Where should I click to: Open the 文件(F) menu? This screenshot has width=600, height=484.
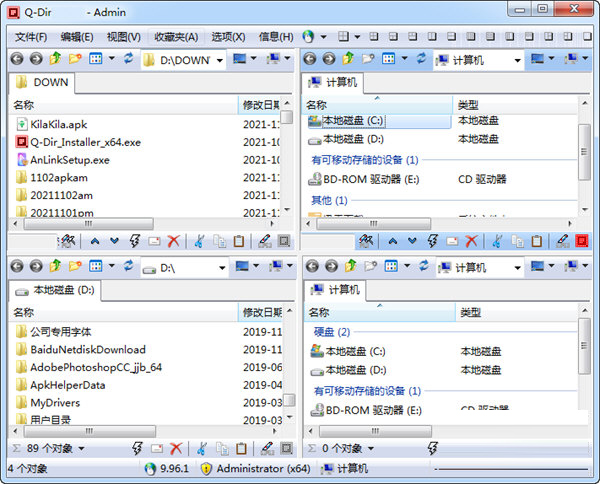click(30, 37)
